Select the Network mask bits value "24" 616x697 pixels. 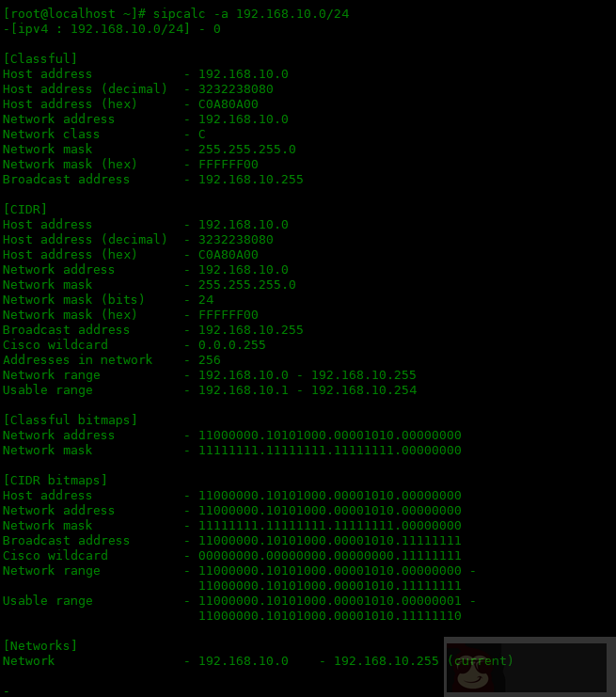(206, 300)
